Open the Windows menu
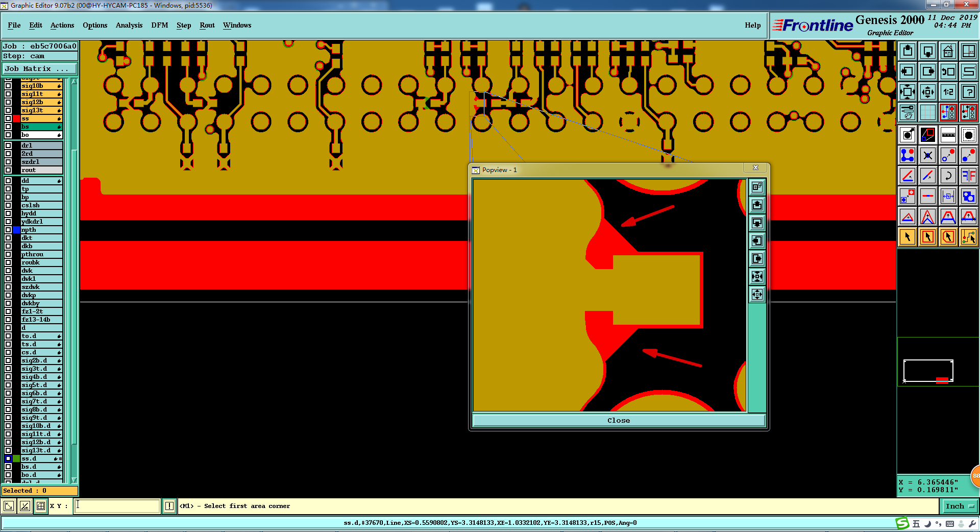 pyautogui.click(x=237, y=25)
